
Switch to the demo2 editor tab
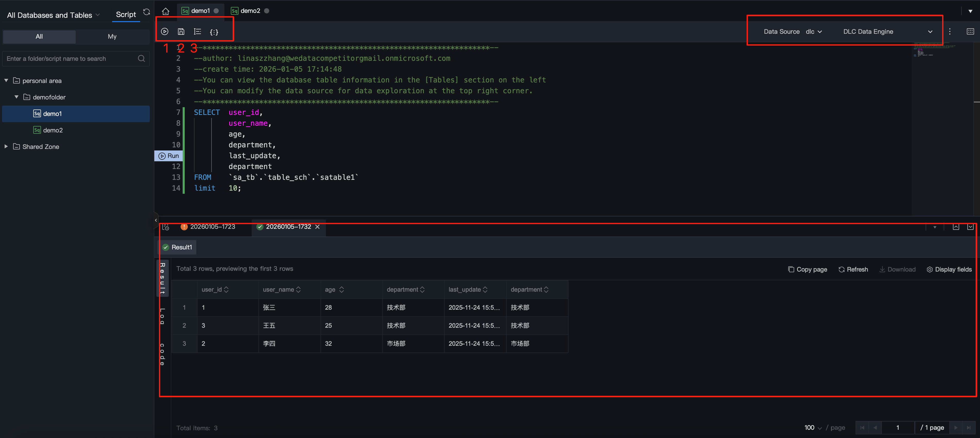click(250, 11)
